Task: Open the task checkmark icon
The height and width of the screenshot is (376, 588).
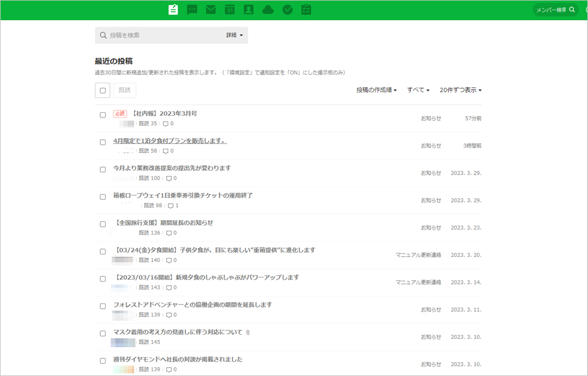Action: click(x=288, y=10)
